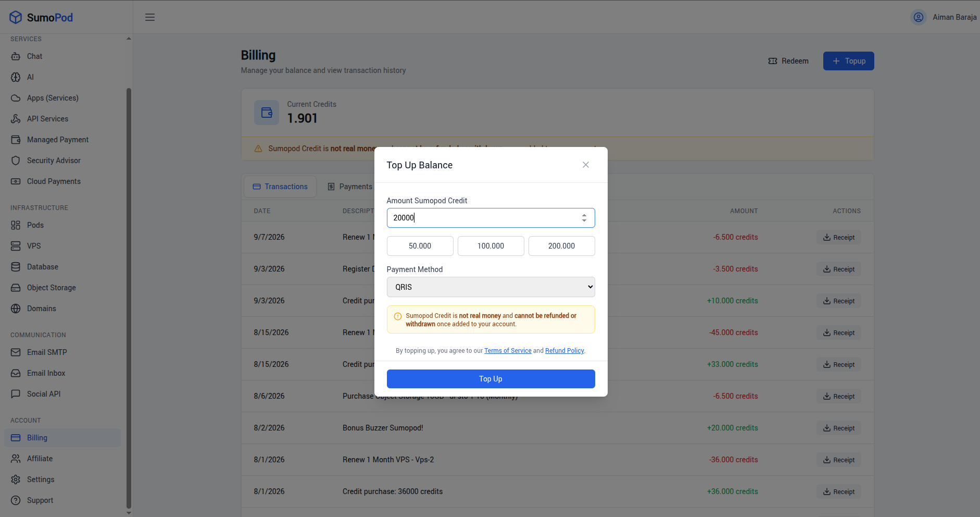Click the Cloud Payments icon
This screenshot has width=980, height=517.
(x=16, y=181)
